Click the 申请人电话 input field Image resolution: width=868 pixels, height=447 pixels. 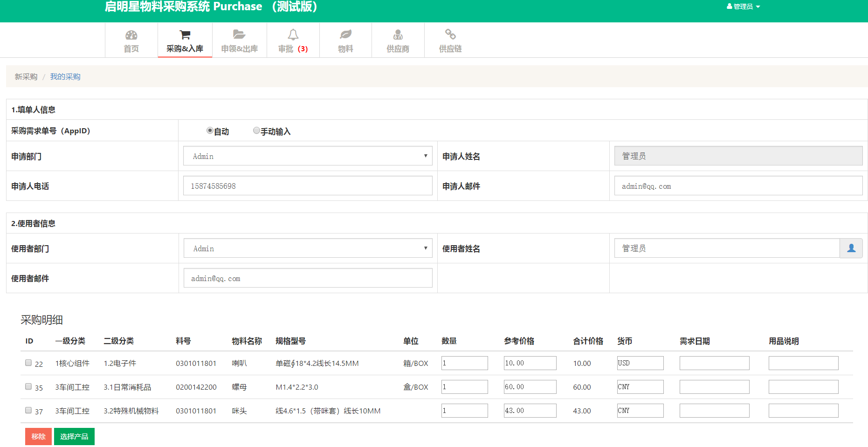[308, 186]
